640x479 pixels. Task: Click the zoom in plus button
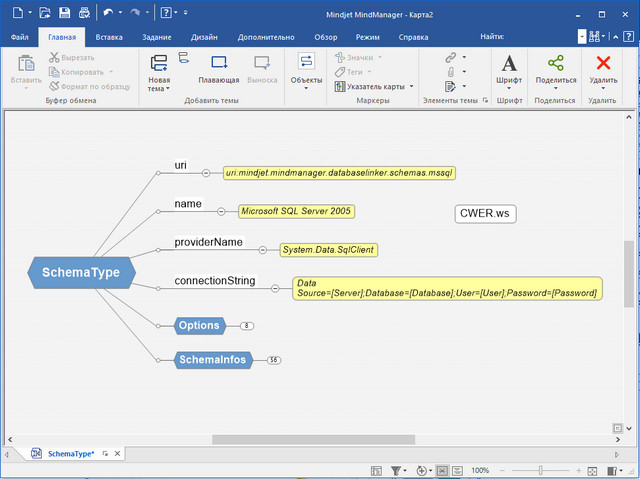point(578,471)
